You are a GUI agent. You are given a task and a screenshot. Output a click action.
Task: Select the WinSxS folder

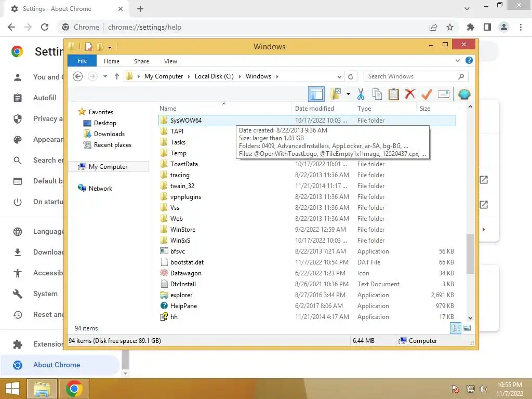[307, 241]
